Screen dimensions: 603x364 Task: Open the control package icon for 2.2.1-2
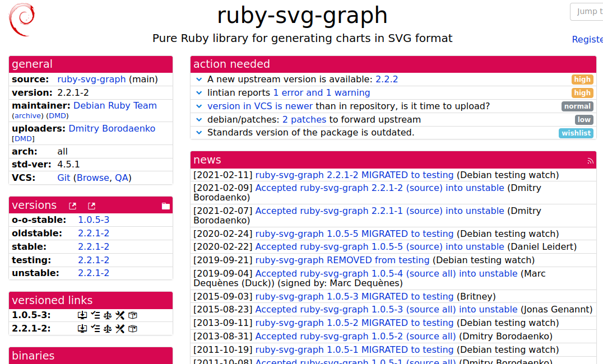tap(133, 329)
